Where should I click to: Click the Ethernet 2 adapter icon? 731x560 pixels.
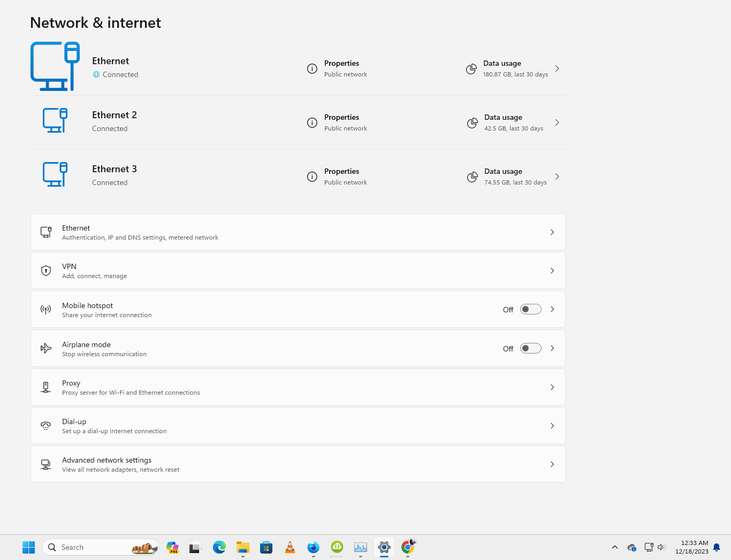tap(55, 120)
